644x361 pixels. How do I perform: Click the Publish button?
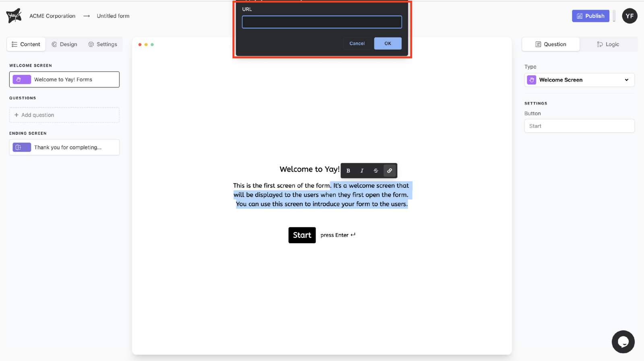[590, 16]
